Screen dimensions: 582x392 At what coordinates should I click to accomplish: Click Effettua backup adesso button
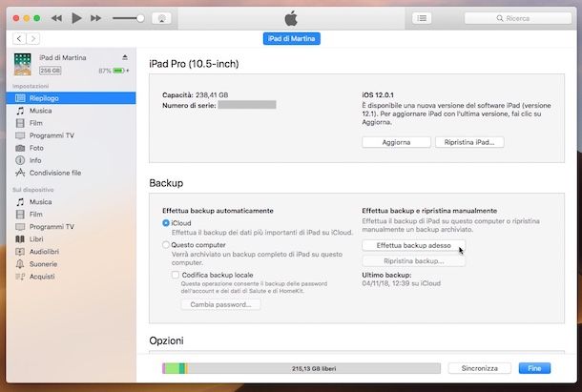(x=413, y=245)
